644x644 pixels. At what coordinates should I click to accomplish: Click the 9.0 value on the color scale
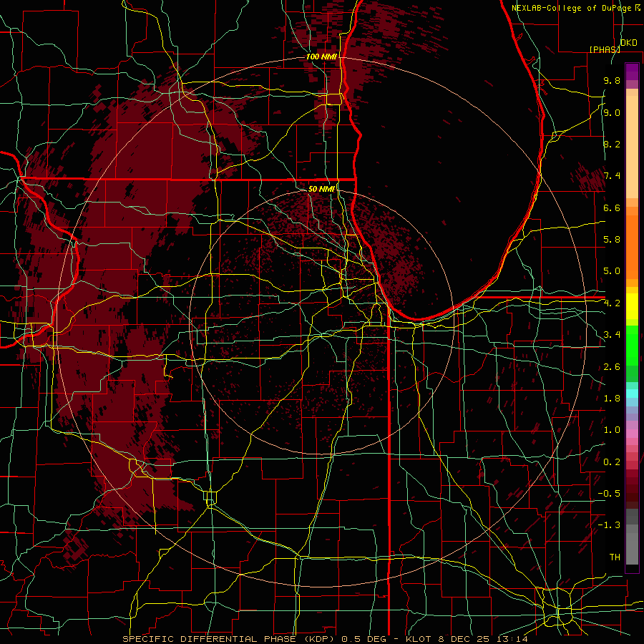tap(612, 112)
